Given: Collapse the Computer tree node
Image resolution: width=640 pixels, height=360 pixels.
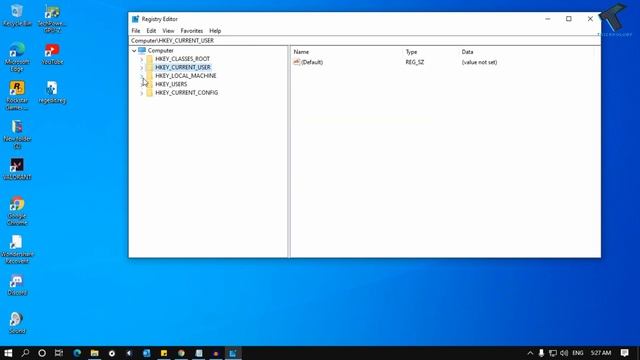Looking at the screenshot, I should (134, 51).
